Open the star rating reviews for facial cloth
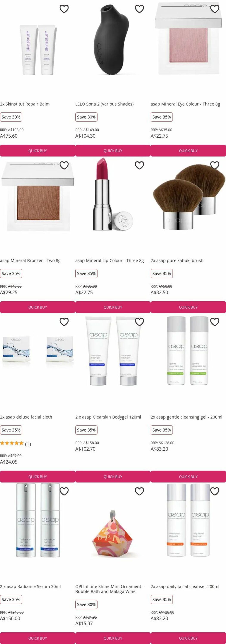 15,444
